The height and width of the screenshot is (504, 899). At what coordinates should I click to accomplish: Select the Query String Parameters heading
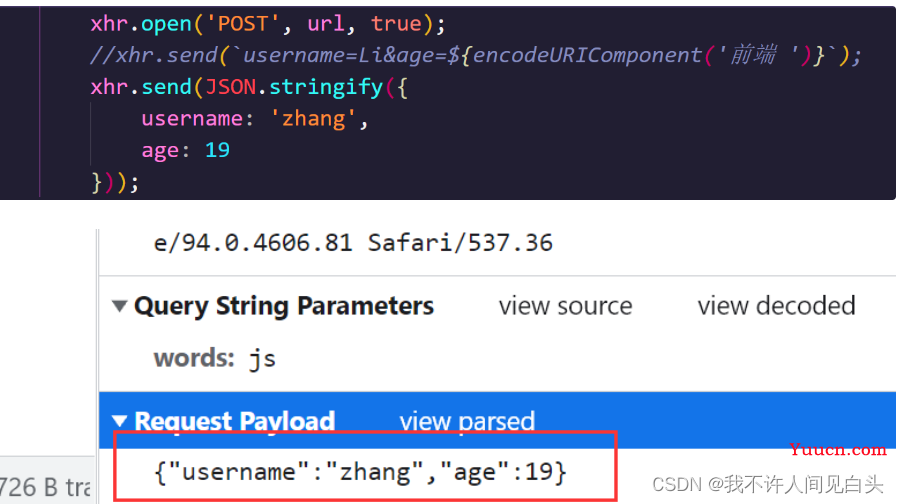284,306
